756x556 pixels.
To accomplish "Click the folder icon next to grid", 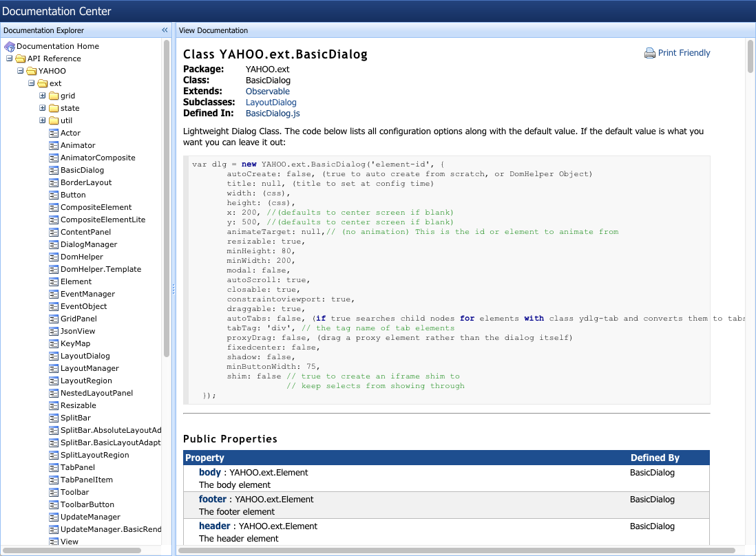I will point(54,96).
